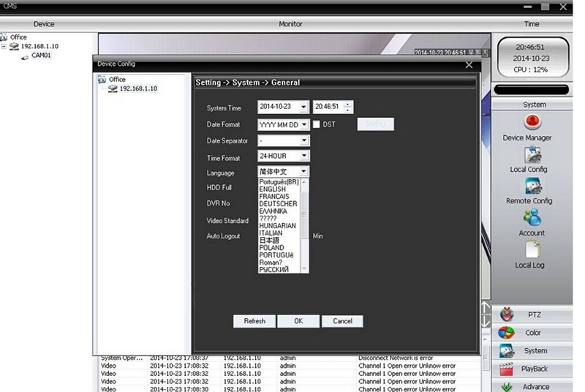
Task: Open the Color panel
Action: (x=534, y=333)
